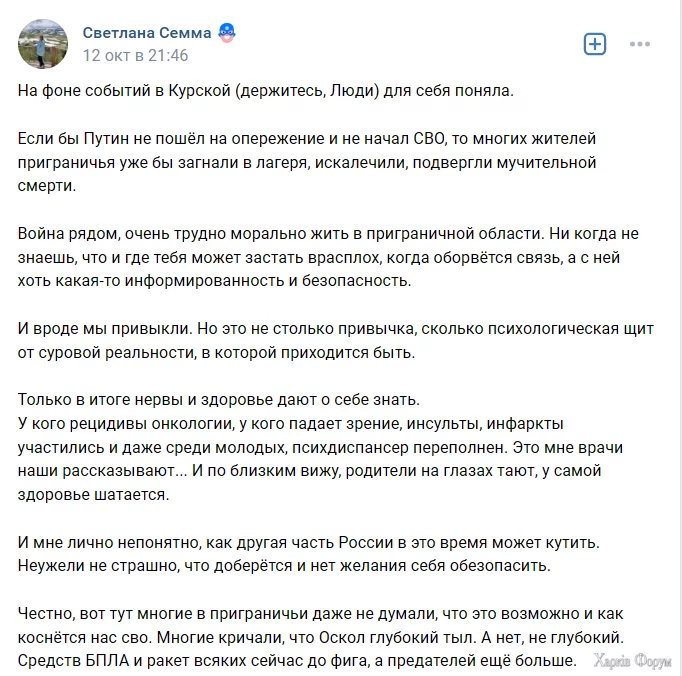Click the last line about Средств БПЛА
682x676 pixels.
[x=297, y=661]
